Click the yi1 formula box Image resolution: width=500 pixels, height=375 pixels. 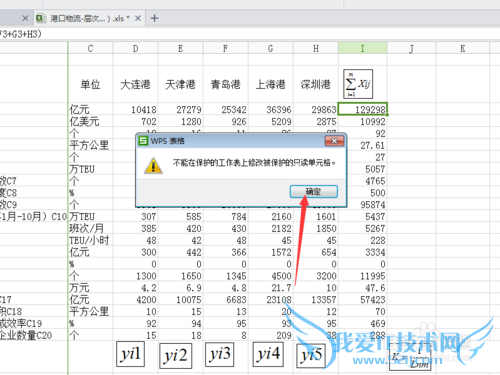pos(130,354)
